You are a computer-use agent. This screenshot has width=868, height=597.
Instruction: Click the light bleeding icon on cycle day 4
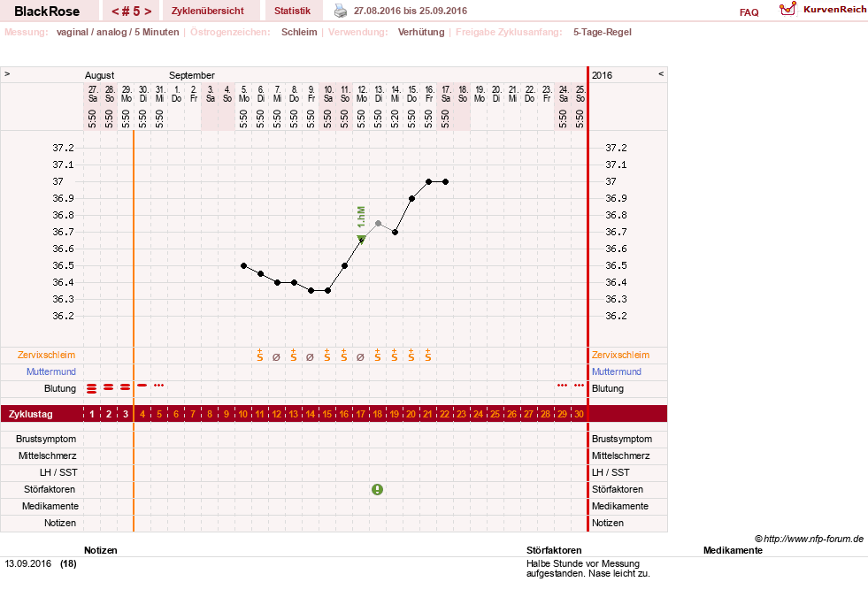pyautogui.click(x=142, y=385)
